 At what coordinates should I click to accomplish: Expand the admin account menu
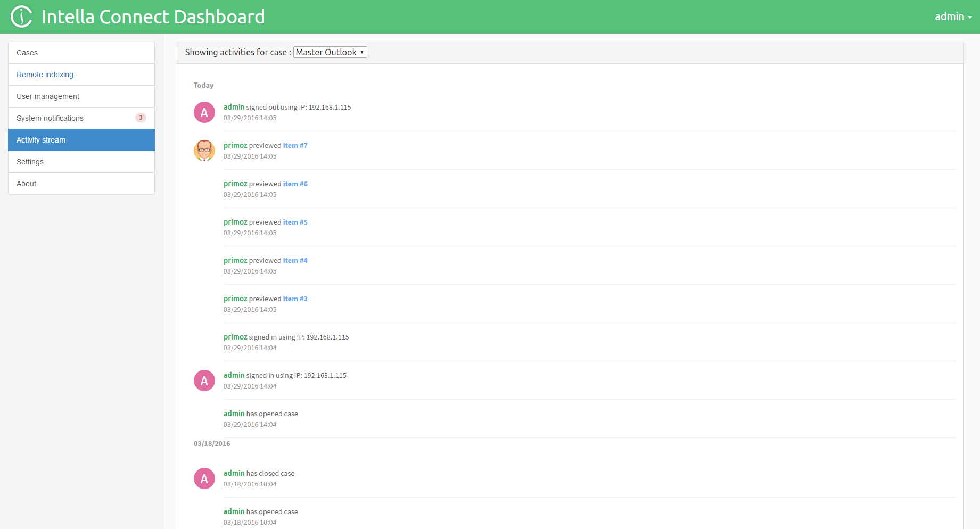point(952,16)
